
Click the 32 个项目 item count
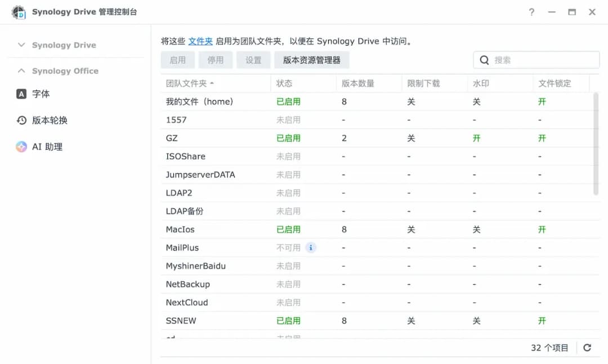pyautogui.click(x=549, y=348)
